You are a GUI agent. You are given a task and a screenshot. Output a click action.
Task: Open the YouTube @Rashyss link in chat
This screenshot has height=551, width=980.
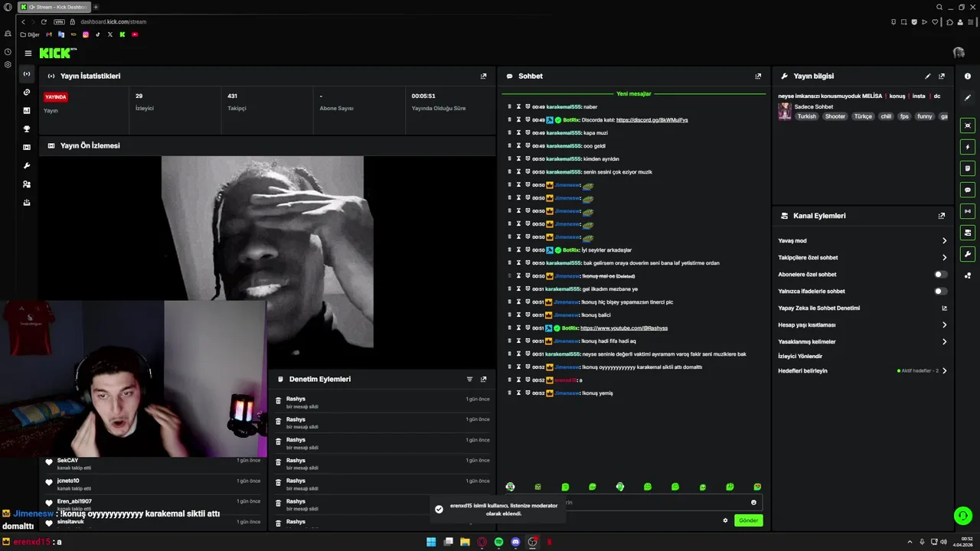pyautogui.click(x=624, y=328)
